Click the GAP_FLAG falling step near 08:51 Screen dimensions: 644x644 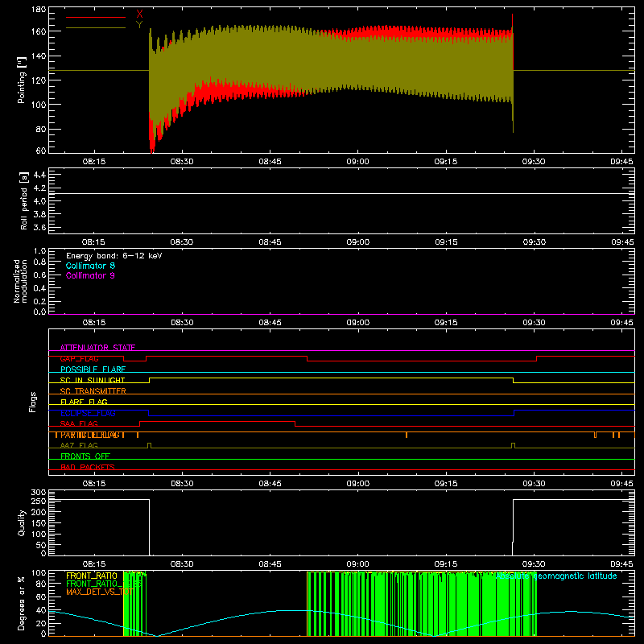click(308, 358)
